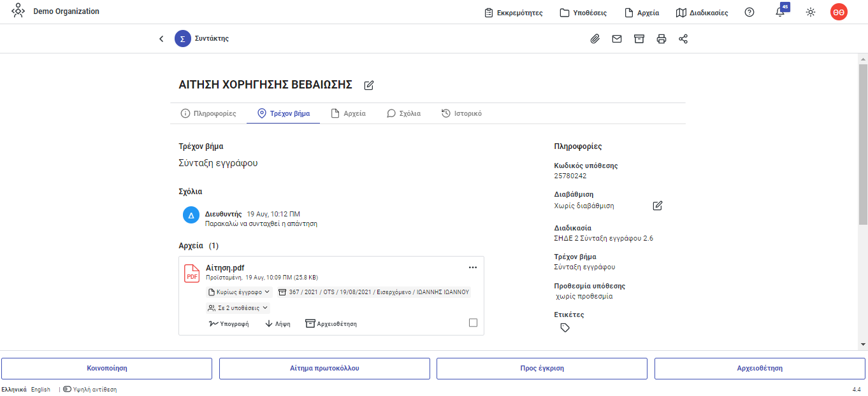This screenshot has height=396, width=868.
Task: Open Υποθέσεις in top navigation
Action: click(x=583, y=12)
